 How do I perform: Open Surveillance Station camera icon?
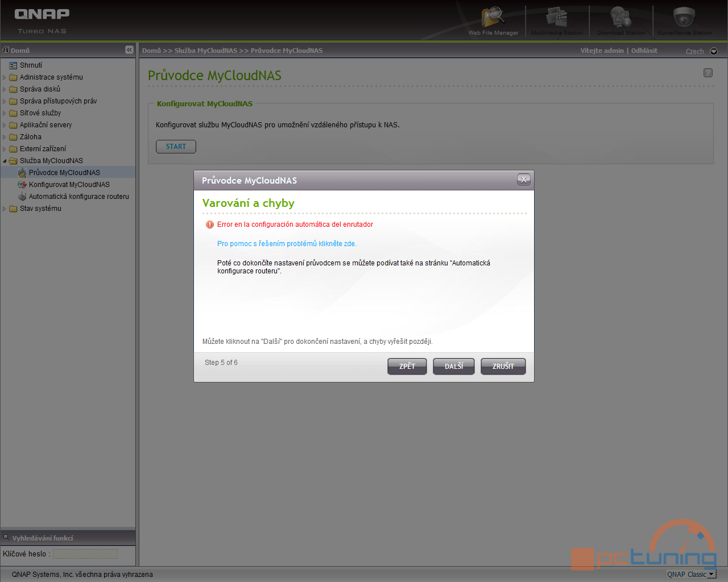point(684,17)
